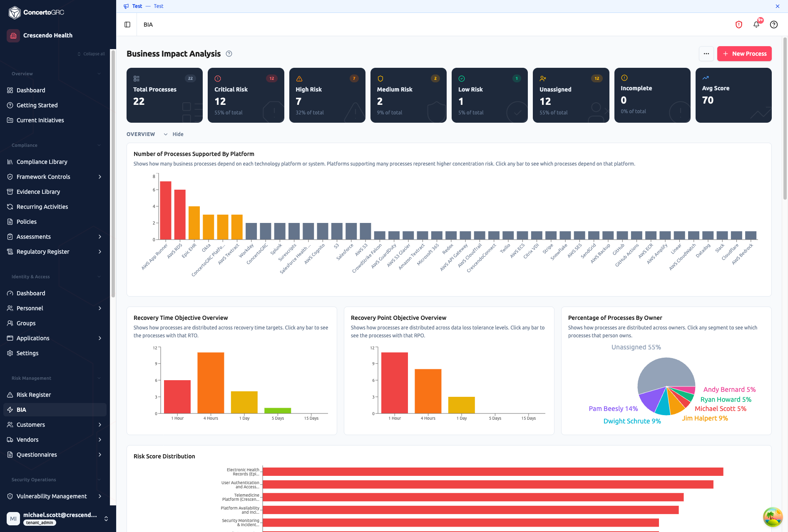Click the High Risk card
This screenshot has height=532, width=788.
click(327, 95)
